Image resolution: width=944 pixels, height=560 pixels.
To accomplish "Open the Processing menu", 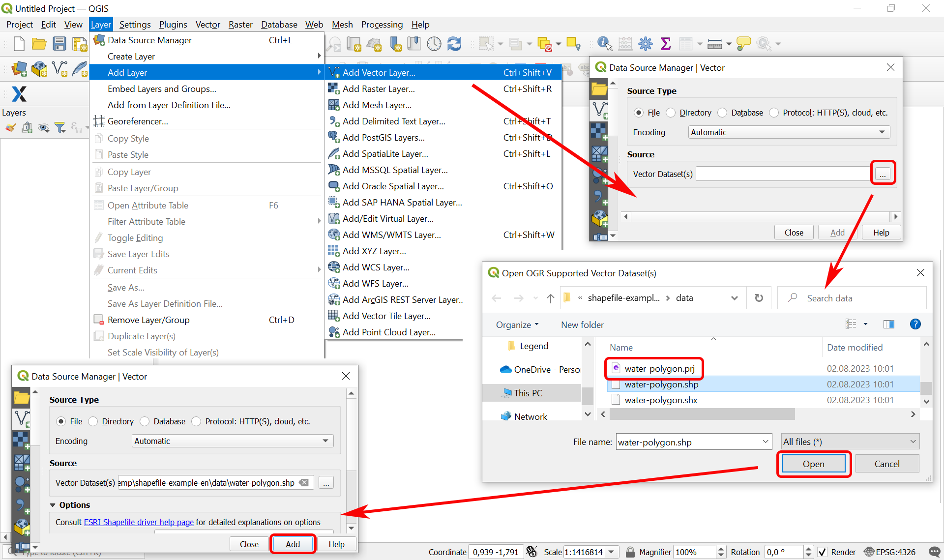I will [382, 25].
